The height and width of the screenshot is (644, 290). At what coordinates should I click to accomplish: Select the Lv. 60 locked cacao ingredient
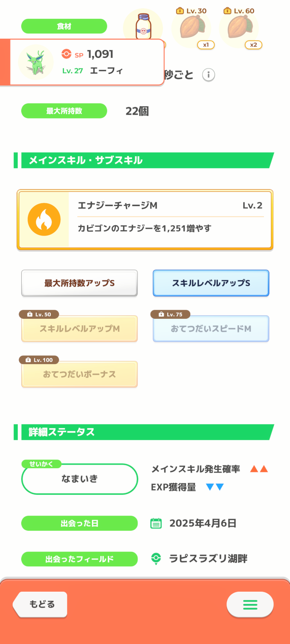(240, 28)
